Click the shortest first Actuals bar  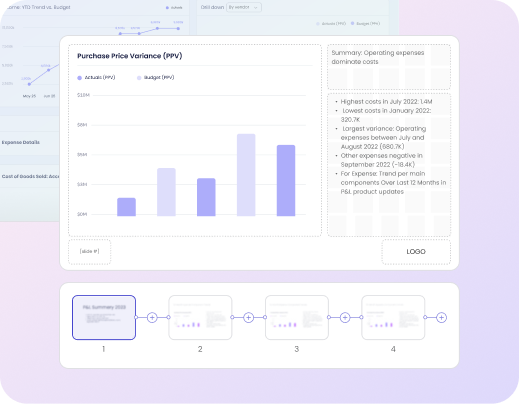(x=126, y=207)
